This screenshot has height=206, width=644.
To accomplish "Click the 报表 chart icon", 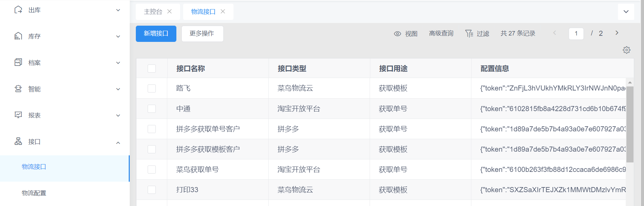I will click(18, 115).
